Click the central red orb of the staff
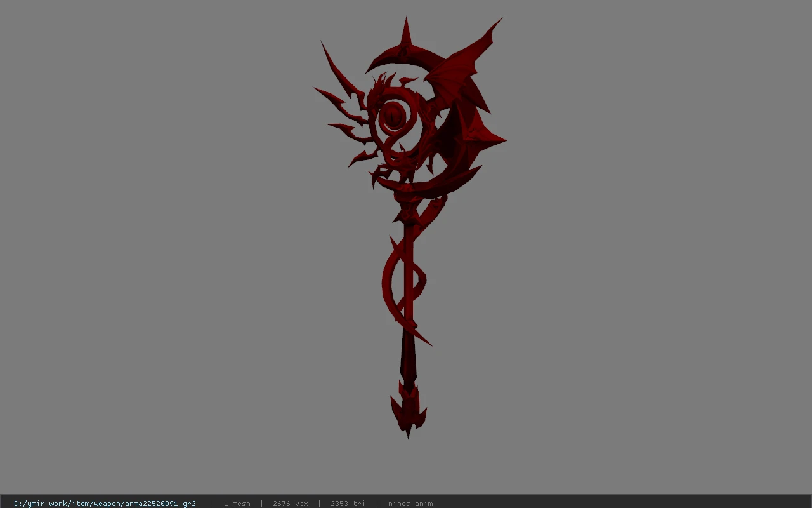Image resolution: width=812 pixels, height=508 pixels. click(393, 116)
